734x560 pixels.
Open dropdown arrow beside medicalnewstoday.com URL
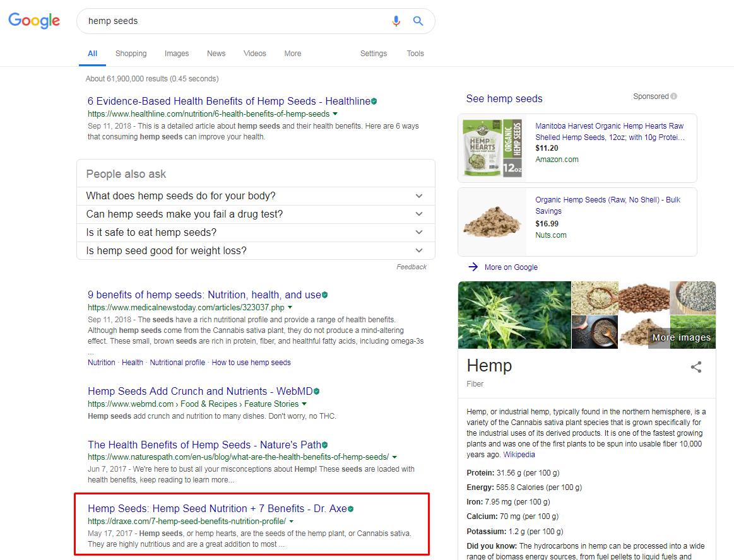pos(290,307)
